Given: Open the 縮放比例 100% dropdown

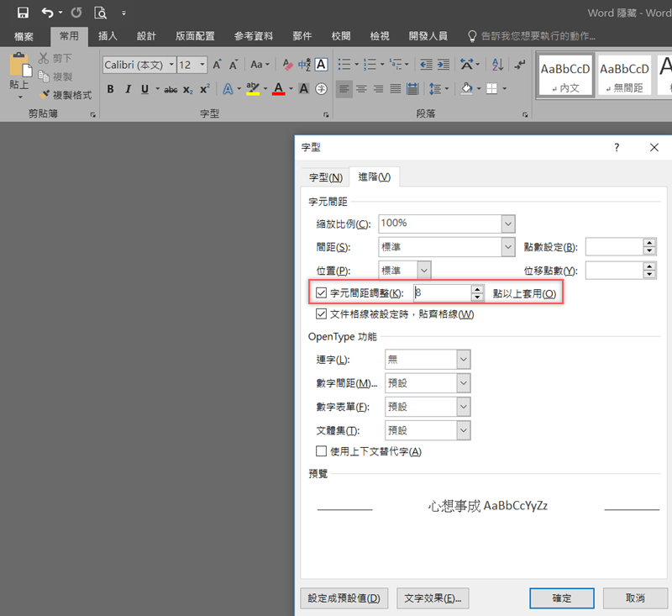Looking at the screenshot, I should tap(507, 224).
